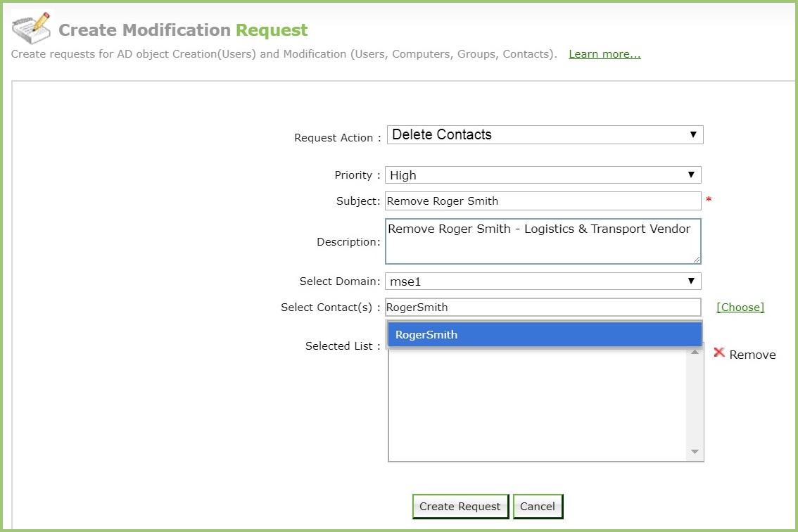
Task: Click the Cancel button
Action: [538, 507]
